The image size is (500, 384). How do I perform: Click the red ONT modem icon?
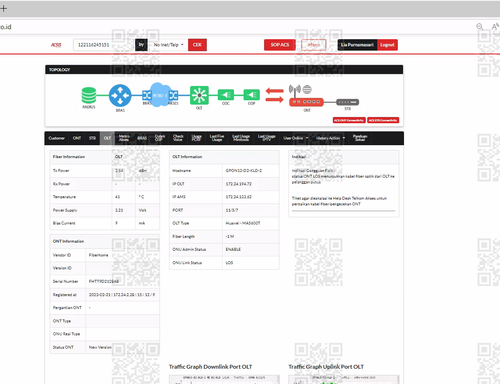tap(306, 102)
